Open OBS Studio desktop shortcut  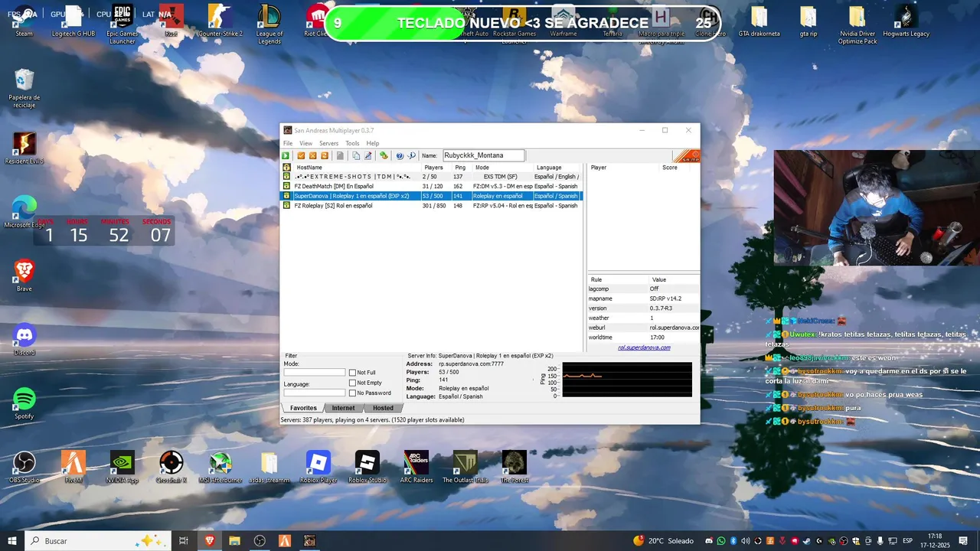point(24,467)
